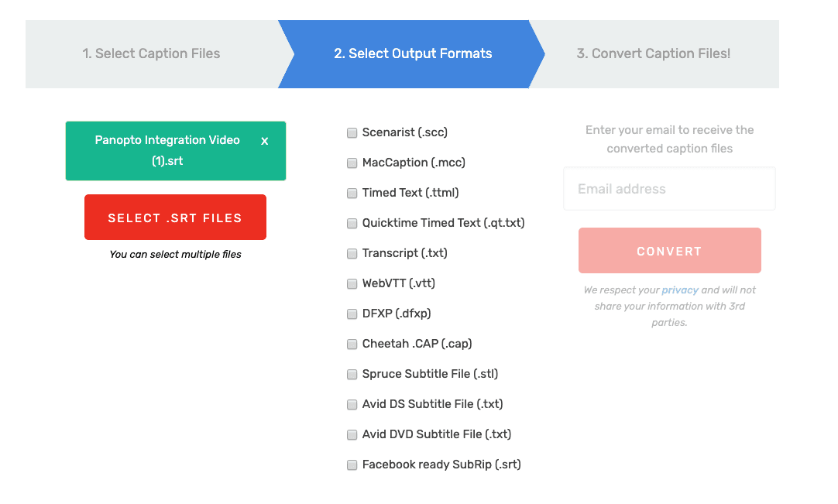Open the privacy link
838x504 pixels.
[x=680, y=290]
